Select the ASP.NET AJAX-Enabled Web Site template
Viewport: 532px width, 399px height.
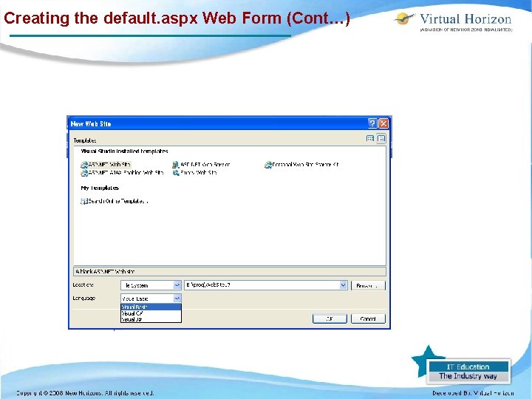pos(122,173)
